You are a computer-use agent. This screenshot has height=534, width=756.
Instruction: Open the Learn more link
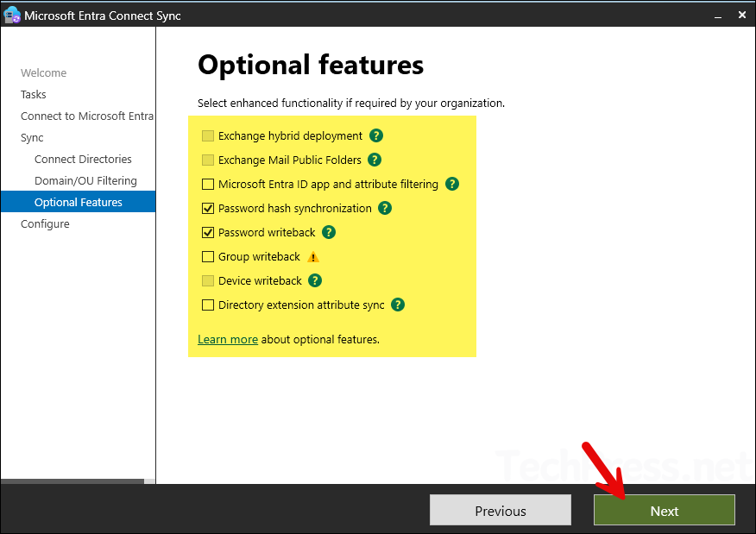(228, 339)
